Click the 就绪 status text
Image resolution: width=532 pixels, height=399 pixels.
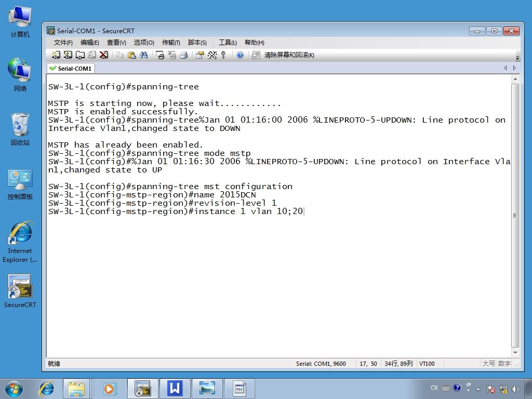coord(54,364)
